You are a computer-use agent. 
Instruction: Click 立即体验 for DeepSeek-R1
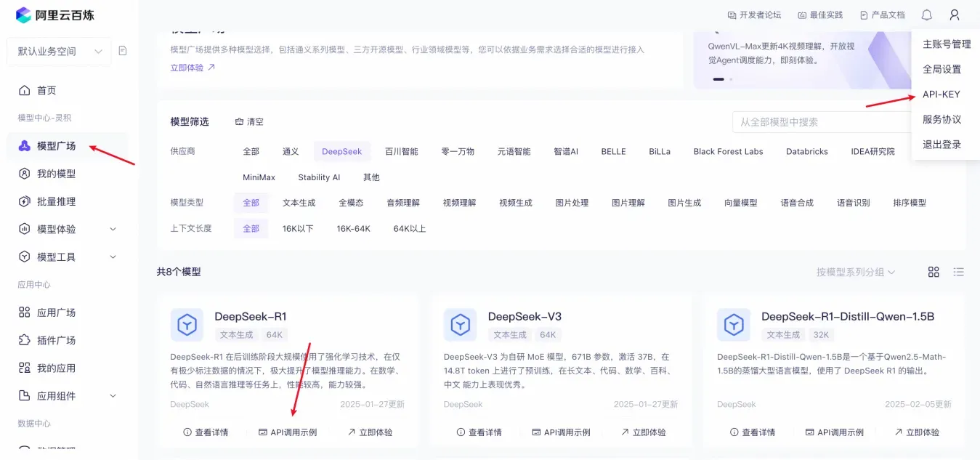click(370, 432)
